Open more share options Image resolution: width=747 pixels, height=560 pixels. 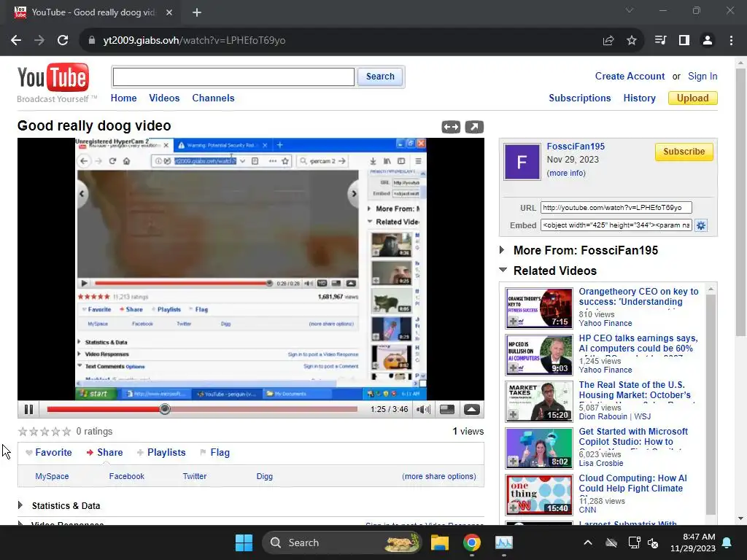point(438,476)
